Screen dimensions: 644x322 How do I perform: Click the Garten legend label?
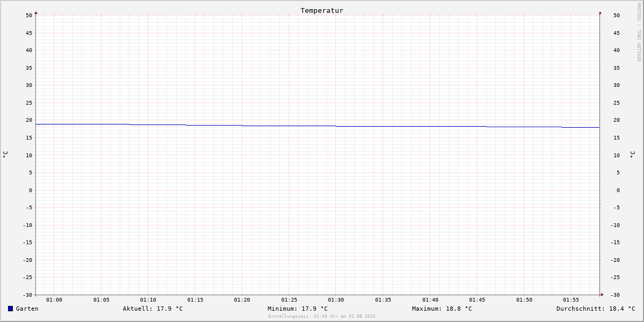[x=27, y=309]
